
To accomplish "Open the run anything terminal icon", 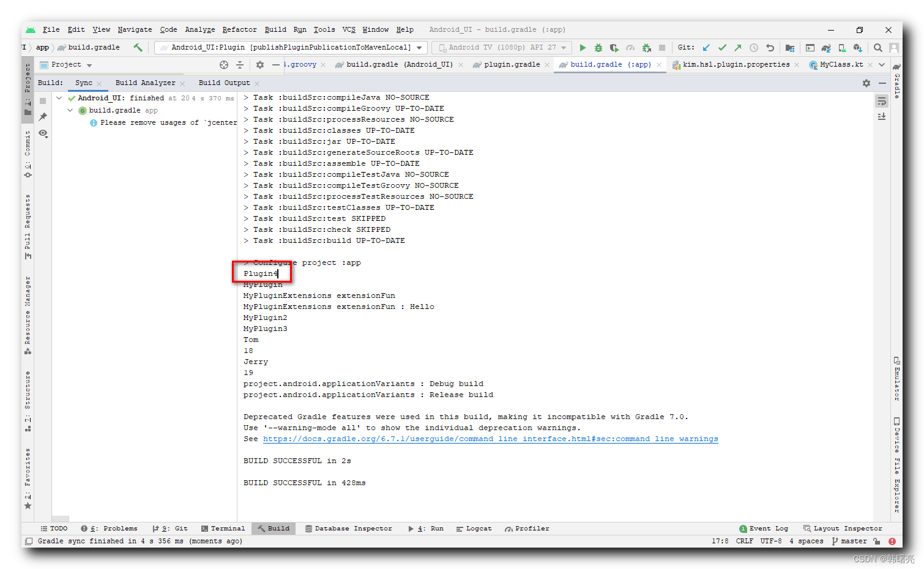I will click(810, 47).
